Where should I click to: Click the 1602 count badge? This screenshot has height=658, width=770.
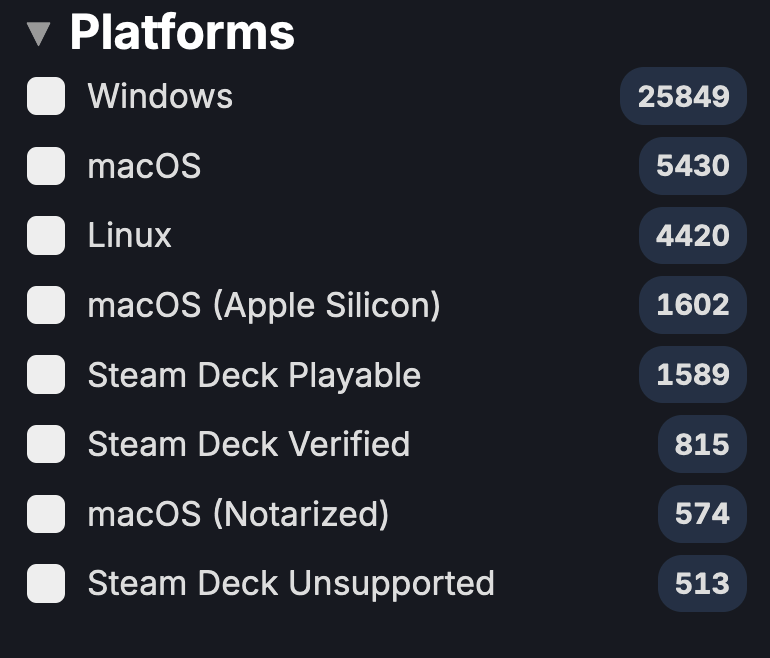(x=693, y=305)
